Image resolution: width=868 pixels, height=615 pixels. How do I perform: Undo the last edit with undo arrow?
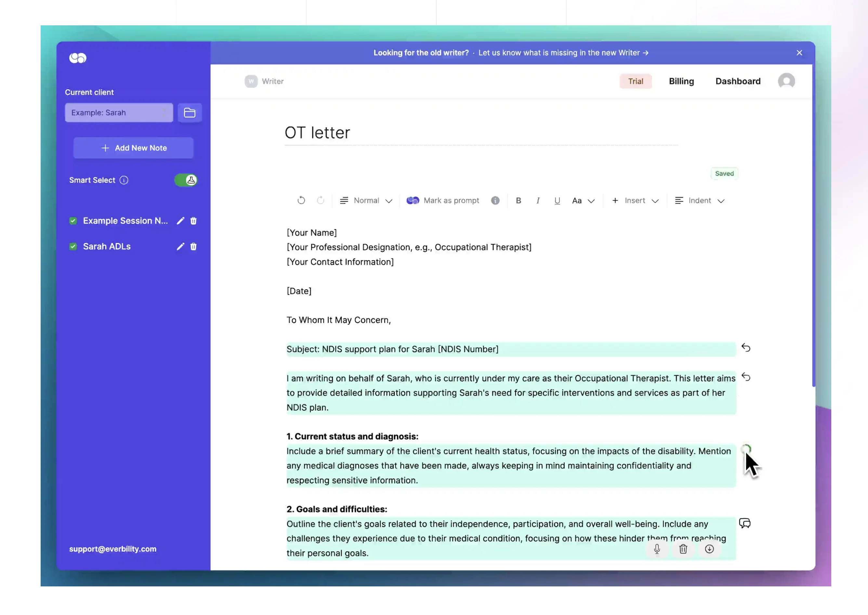[301, 200]
